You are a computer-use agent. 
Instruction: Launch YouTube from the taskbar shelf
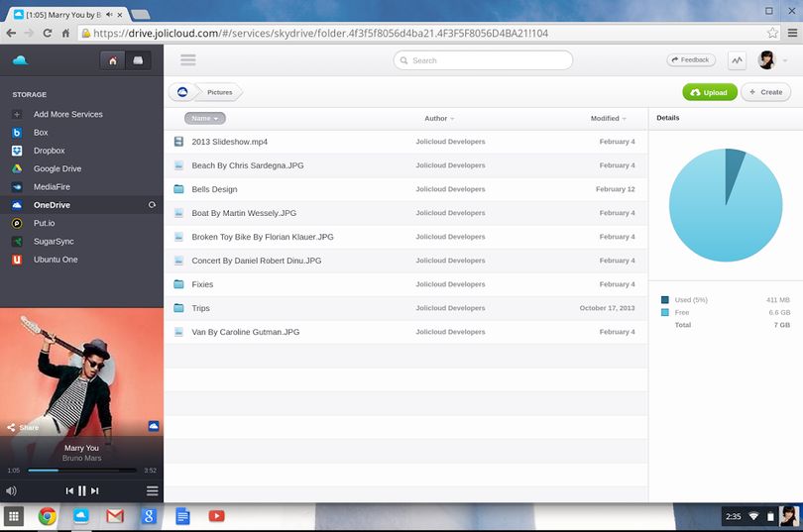[x=217, y=515]
